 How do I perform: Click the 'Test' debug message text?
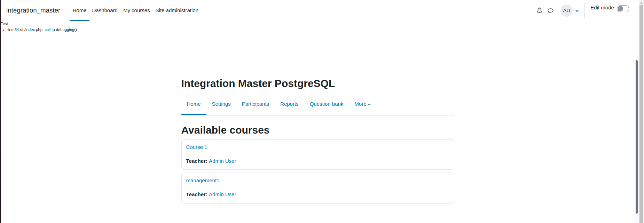[x=4, y=24]
